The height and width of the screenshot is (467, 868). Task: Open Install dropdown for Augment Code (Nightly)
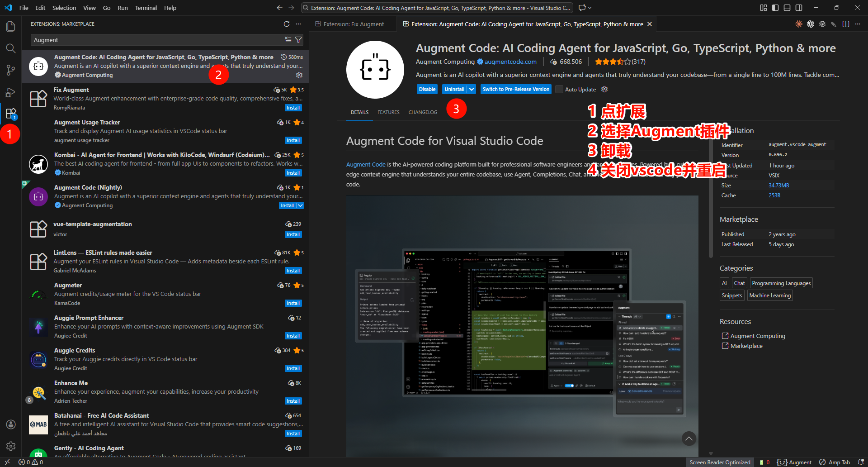click(300, 205)
